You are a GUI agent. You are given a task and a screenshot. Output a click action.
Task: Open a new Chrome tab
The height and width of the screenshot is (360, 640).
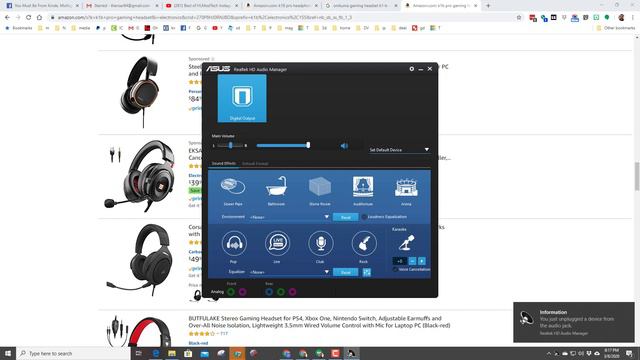click(488, 6)
